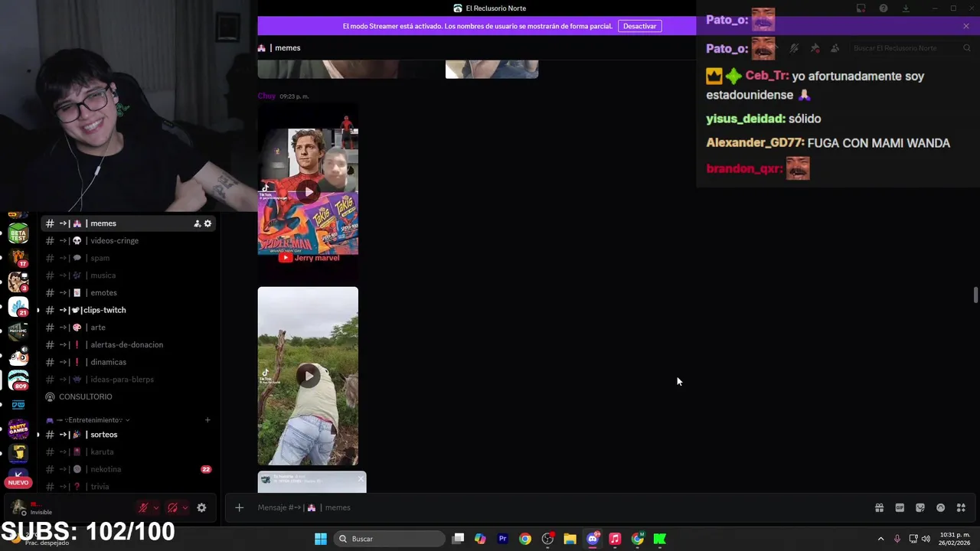Viewport: 980px width, 551px height.
Task: Switch to Discord taskbar icon
Action: click(593, 539)
